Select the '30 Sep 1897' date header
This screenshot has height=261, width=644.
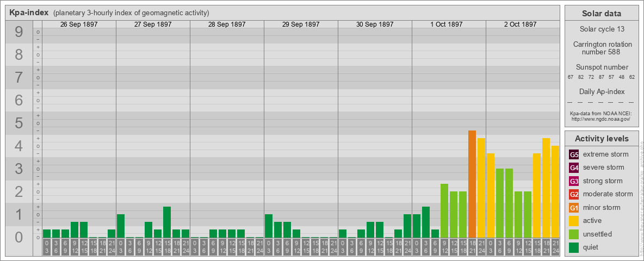tap(375, 24)
